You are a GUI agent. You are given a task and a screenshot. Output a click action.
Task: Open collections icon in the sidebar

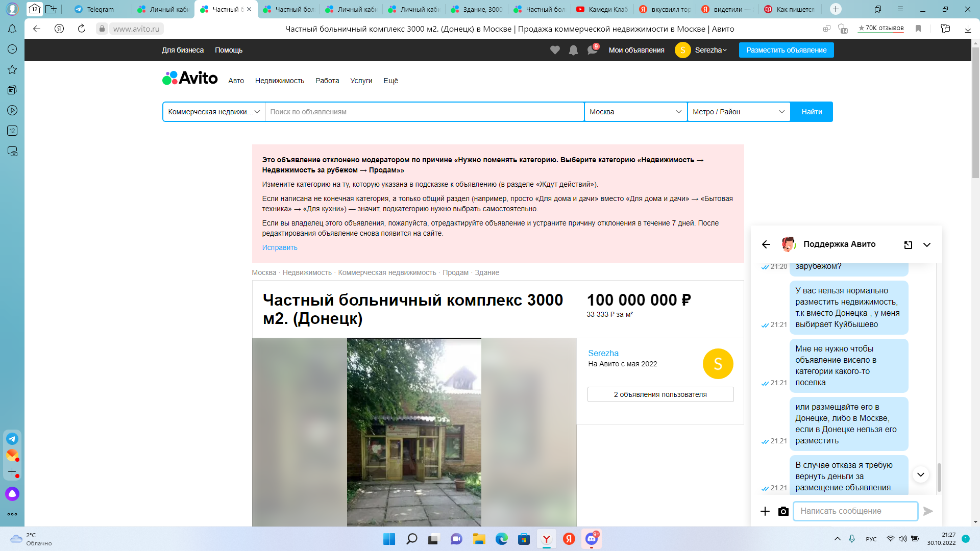pos(12,90)
